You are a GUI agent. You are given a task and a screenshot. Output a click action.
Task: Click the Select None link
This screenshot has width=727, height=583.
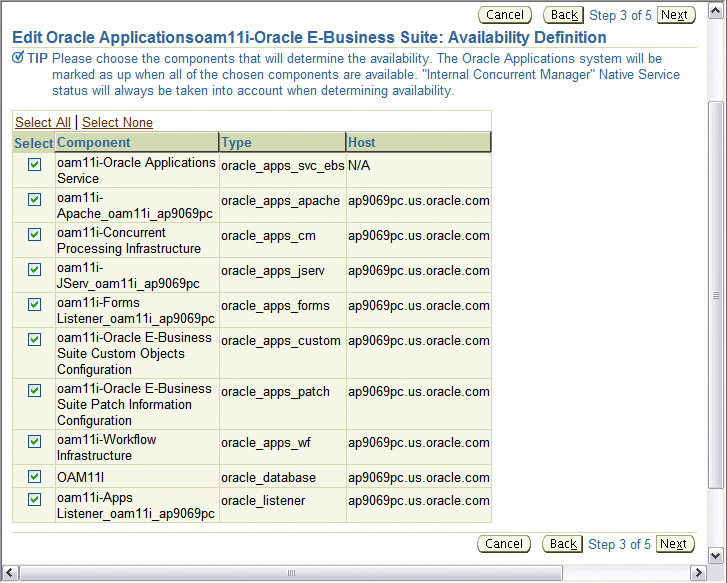117,122
